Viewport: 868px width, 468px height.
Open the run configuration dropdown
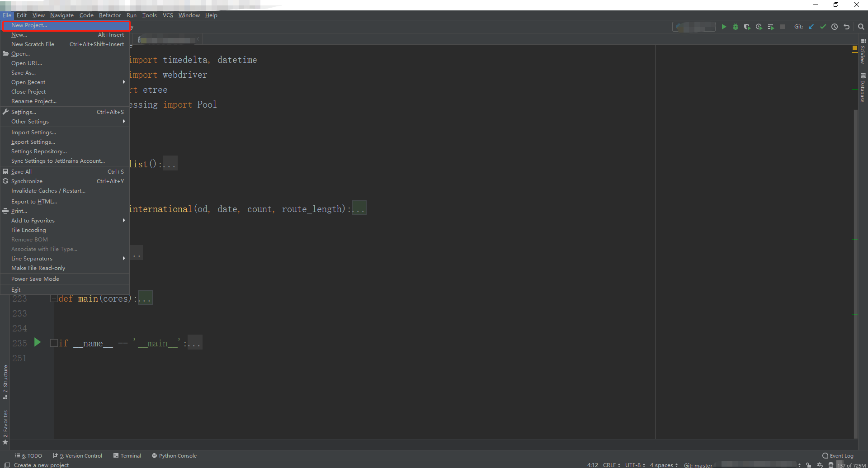coord(694,27)
